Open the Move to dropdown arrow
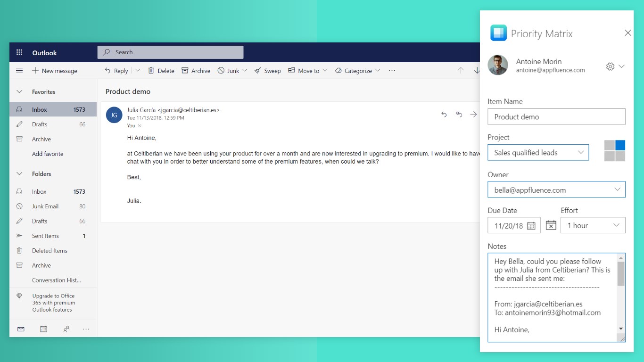The height and width of the screenshot is (362, 644). pos(325,71)
